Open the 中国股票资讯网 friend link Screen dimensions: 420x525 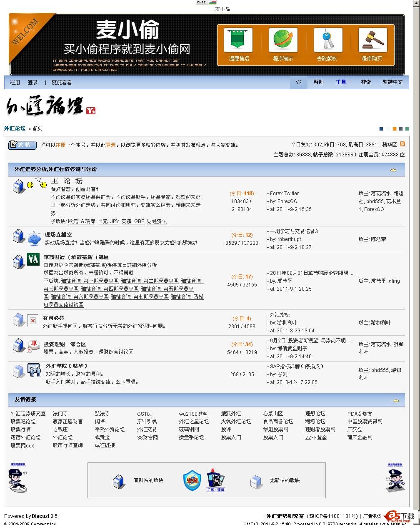tap(365, 422)
